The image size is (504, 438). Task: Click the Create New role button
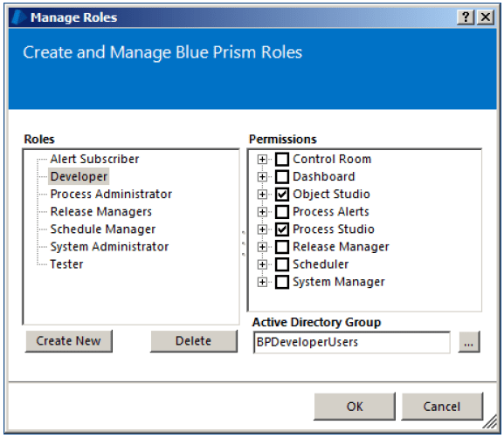click(69, 341)
